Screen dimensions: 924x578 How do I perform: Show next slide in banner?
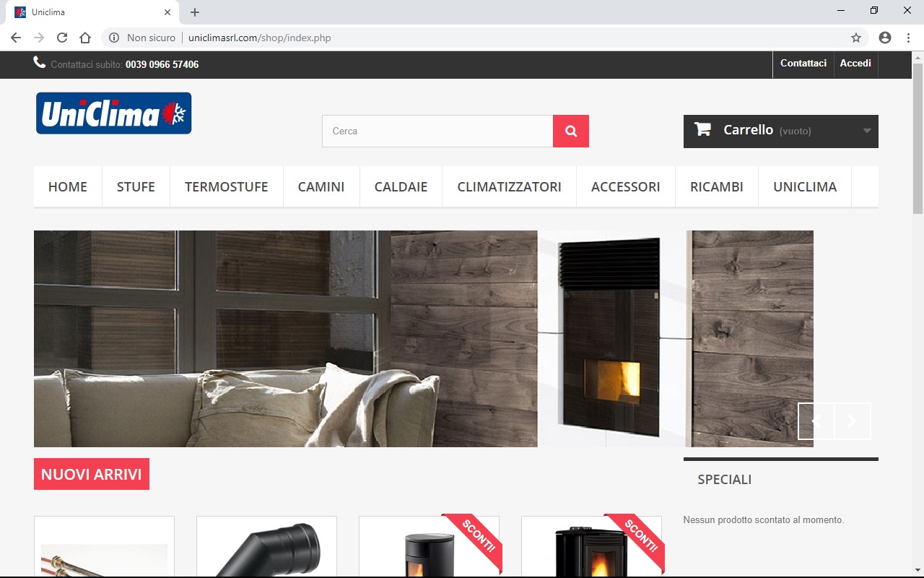click(x=853, y=421)
